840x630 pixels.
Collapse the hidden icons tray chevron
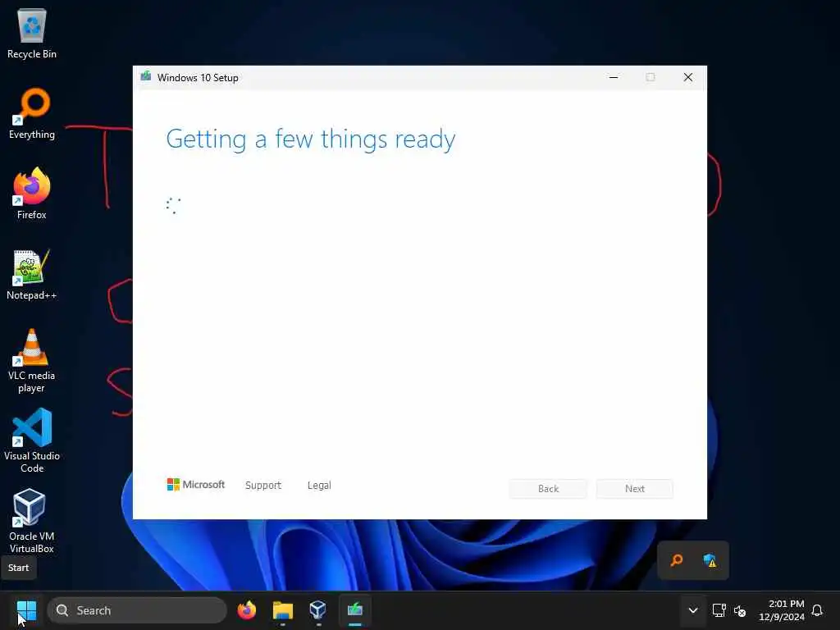coord(692,610)
